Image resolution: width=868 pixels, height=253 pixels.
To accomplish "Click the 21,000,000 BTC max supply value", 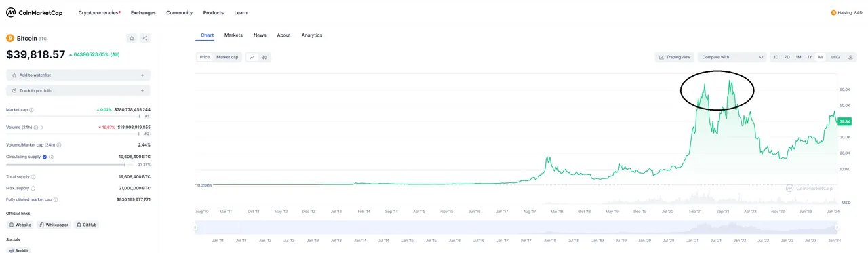I will pos(134,188).
